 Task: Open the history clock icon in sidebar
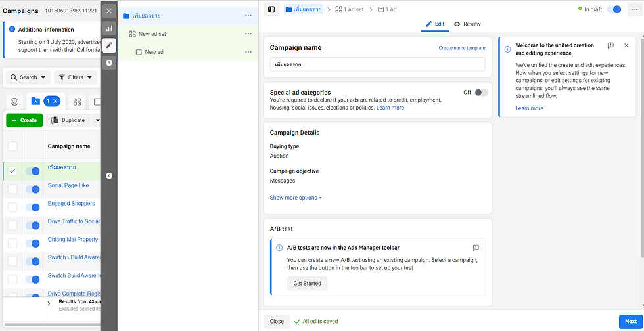click(x=109, y=63)
